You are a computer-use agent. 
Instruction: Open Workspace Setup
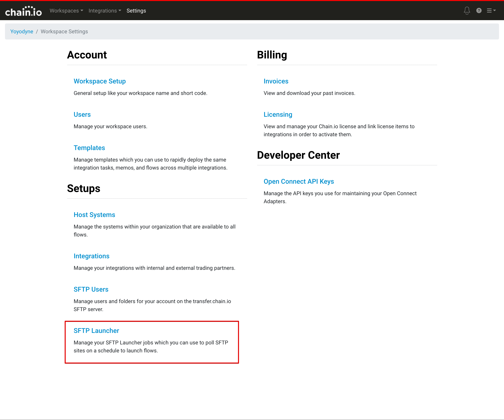point(100,81)
